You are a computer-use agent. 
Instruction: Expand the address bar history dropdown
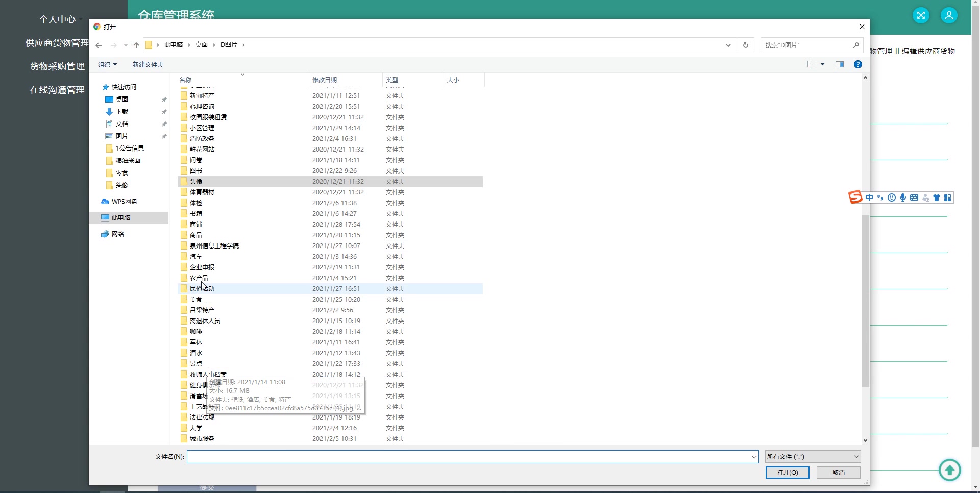coord(728,45)
